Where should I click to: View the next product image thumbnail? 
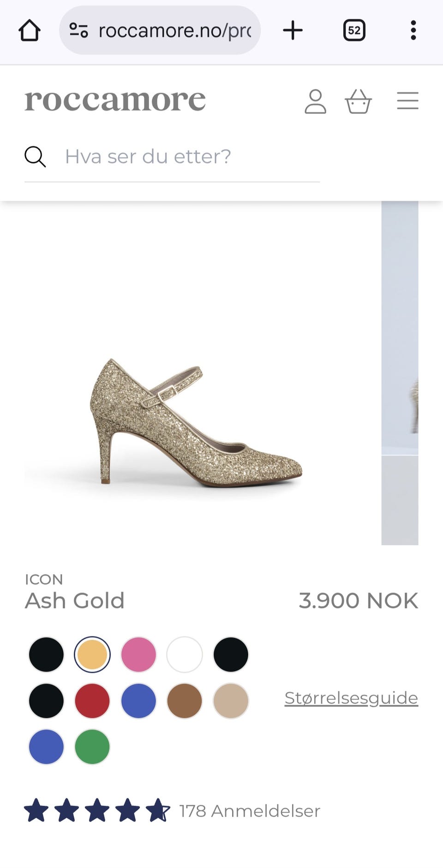[x=400, y=373]
